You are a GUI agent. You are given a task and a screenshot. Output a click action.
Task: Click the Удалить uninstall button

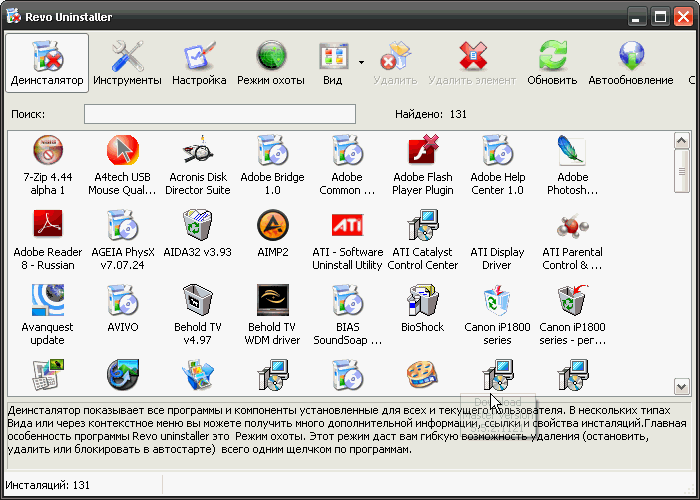[395, 63]
